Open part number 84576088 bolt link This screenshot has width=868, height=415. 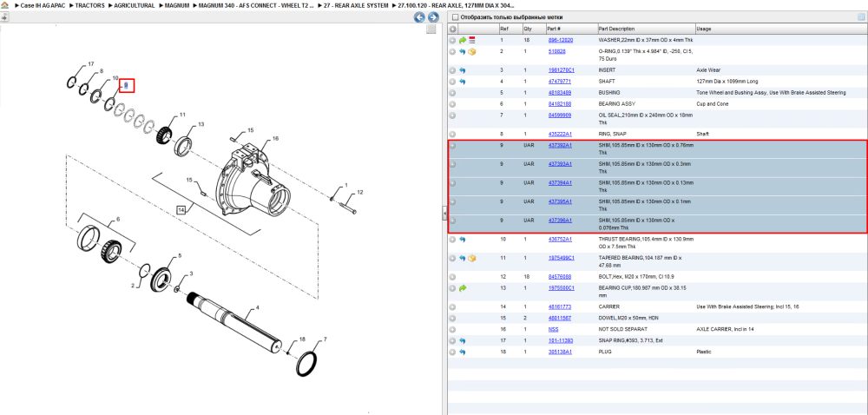[x=559, y=277]
